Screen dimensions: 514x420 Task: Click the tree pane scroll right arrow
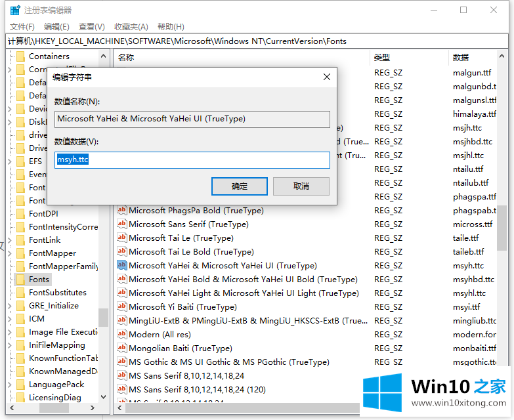click(93, 408)
